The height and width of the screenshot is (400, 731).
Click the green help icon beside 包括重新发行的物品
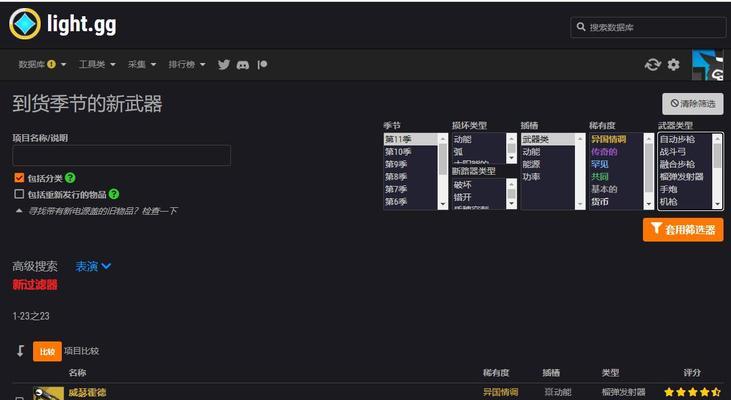coord(114,194)
